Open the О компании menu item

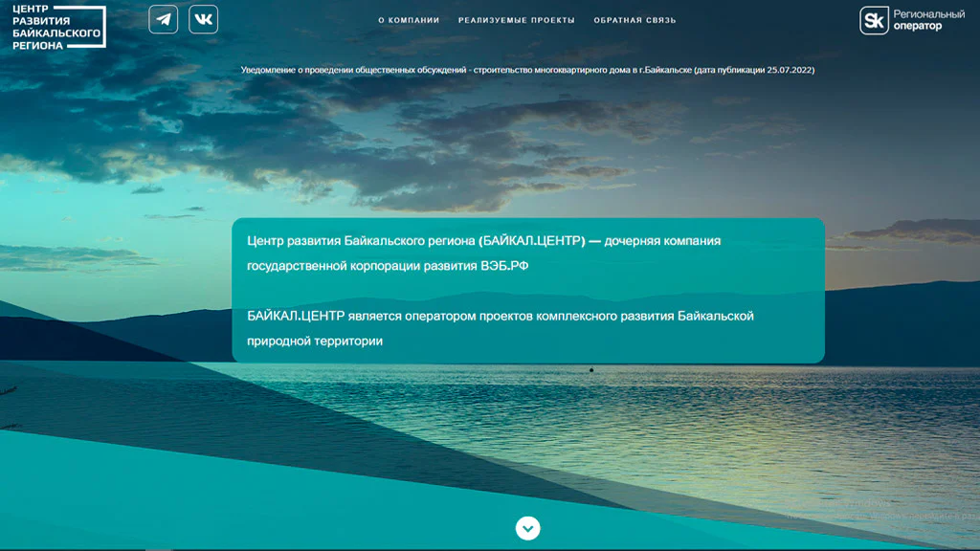[x=409, y=20]
